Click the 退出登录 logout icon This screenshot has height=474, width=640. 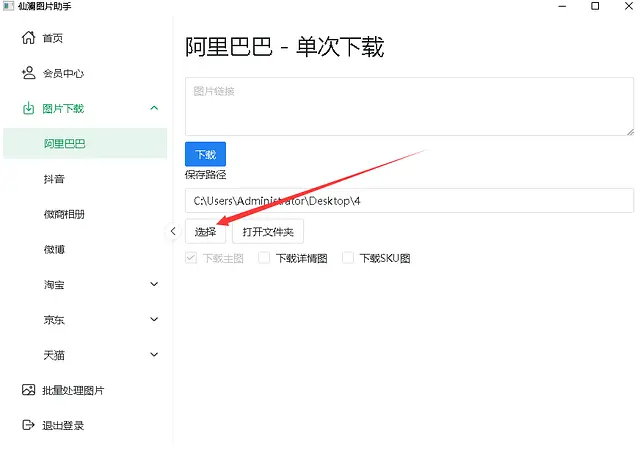click(28, 425)
